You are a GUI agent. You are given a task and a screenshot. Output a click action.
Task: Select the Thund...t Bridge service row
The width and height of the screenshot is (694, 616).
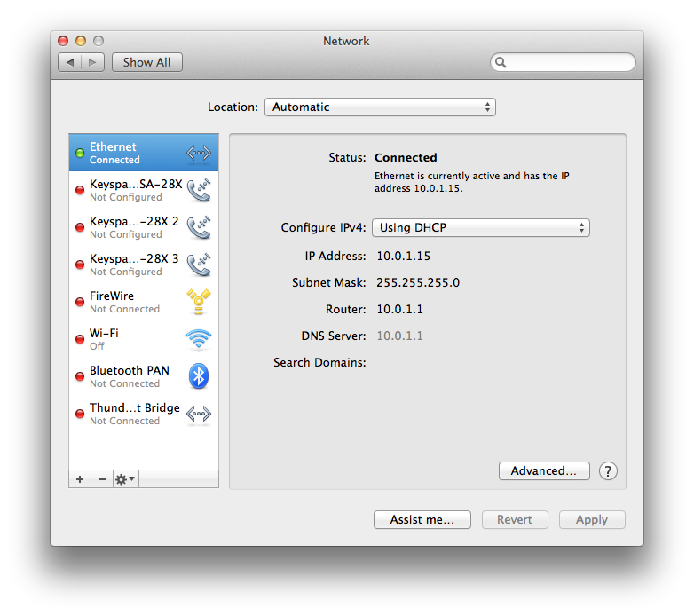pos(144,414)
